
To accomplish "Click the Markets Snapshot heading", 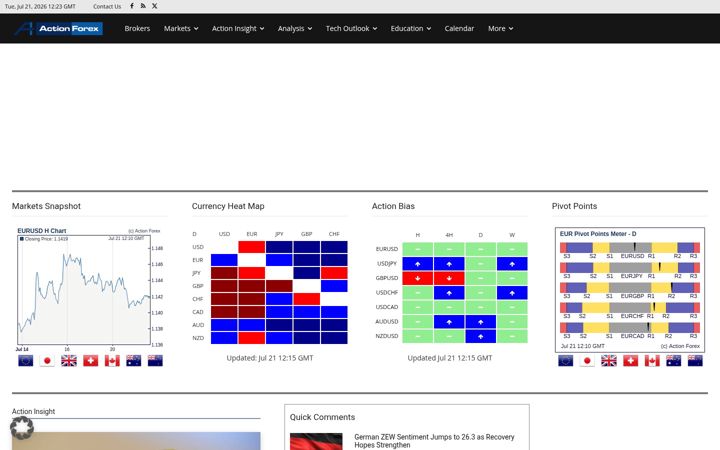I will (46, 206).
